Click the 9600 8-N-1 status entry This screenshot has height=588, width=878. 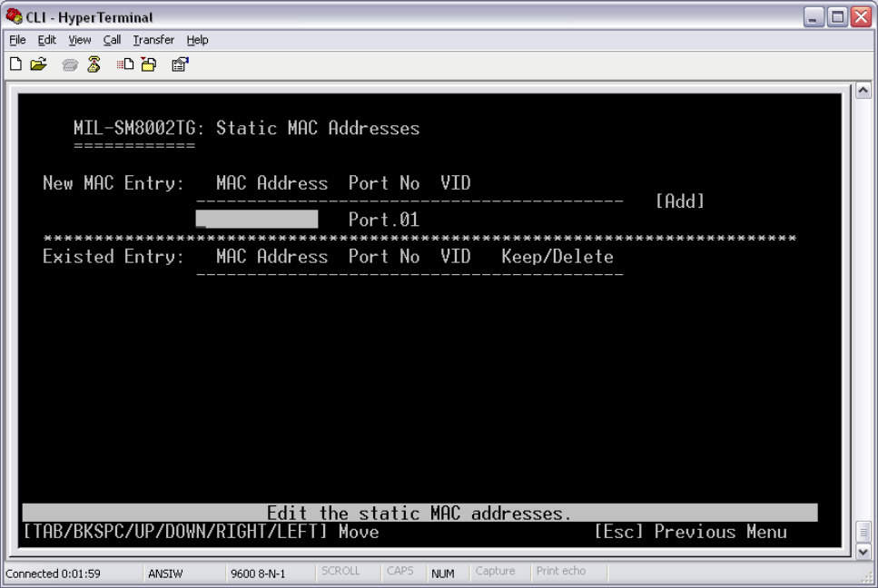(258, 573)
